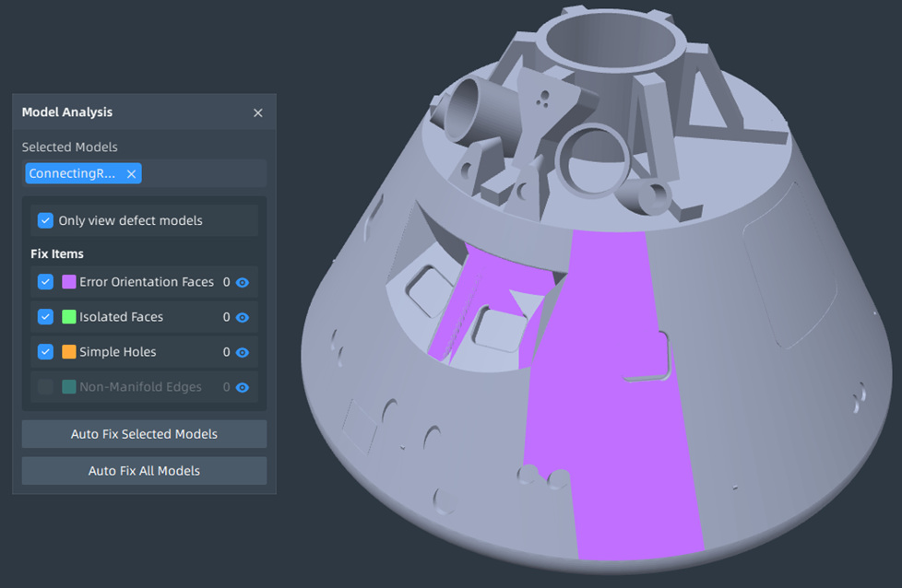The image size is (902, 588).
Task: Click the orange Simple Holes swatch
Action: click(69, 352)
